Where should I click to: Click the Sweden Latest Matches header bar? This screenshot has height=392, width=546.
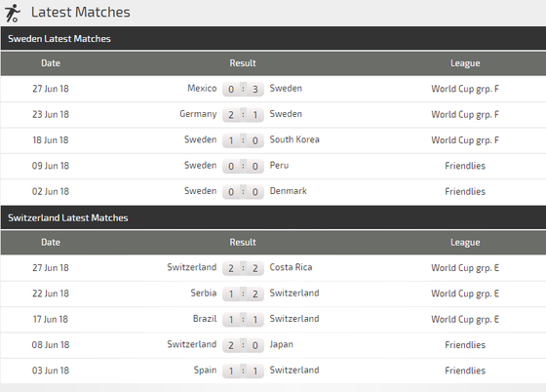tap(273, 38)
